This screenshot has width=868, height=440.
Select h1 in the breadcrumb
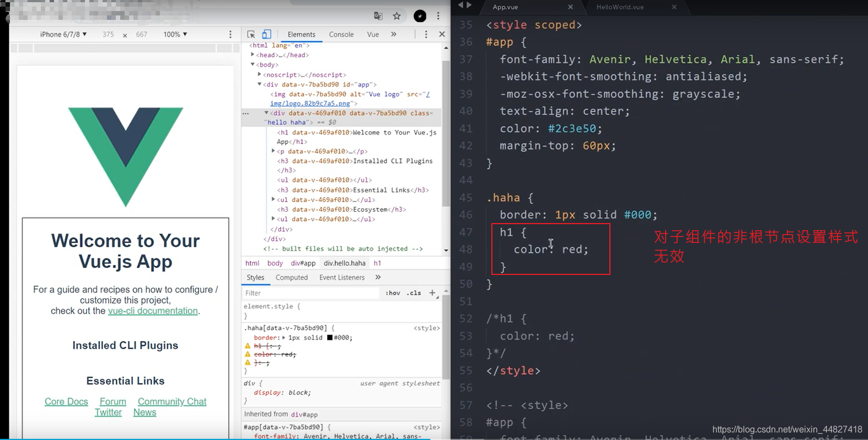[x=377, y=263]
